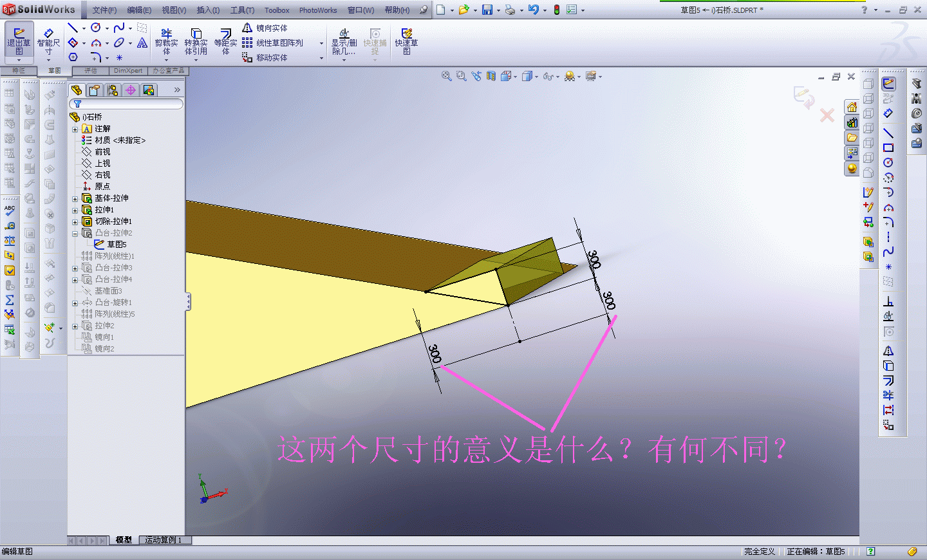
Task: Expand the 凸台-旋转1 feature node
Action: click(x=75, y=303)
